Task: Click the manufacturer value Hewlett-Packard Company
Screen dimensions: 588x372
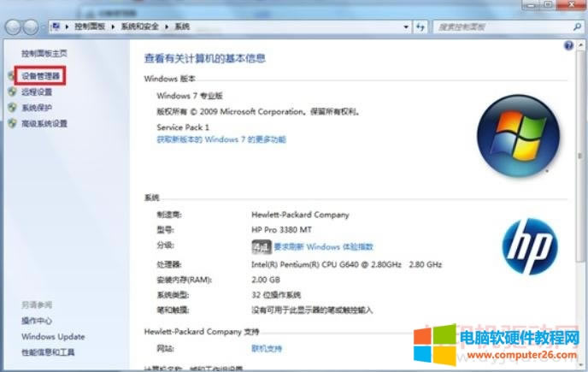Action: click(x=300, y=215)
